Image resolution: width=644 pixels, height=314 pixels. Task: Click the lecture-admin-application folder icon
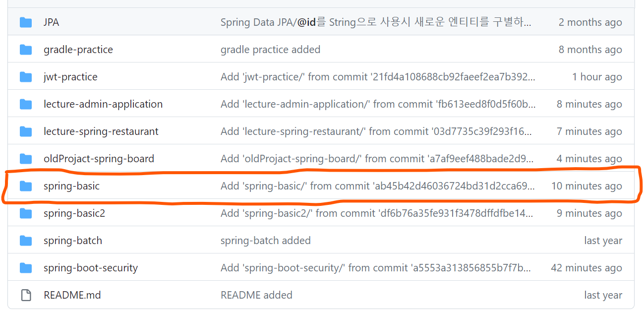click(x=26, y=104)
